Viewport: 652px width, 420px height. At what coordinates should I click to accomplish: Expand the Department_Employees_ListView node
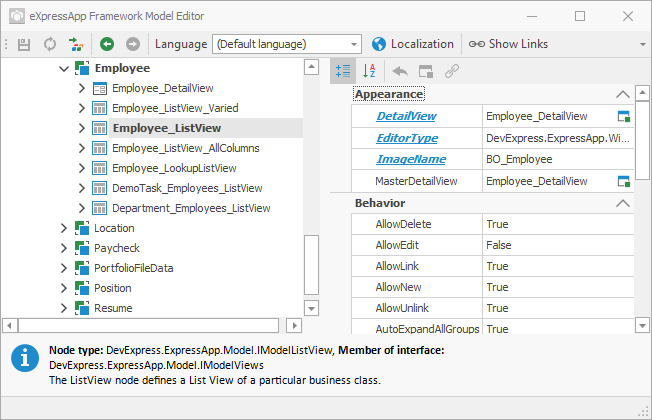click(x=82, y=208)
